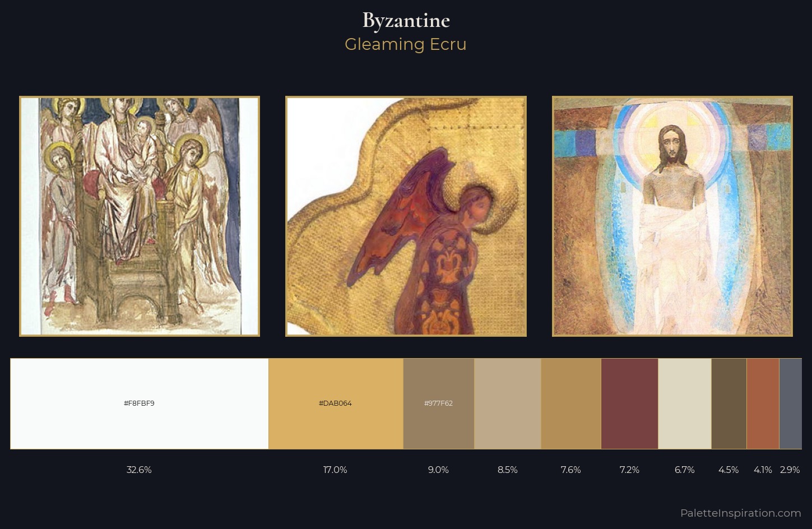Click the 6.7% percentage label
This screenshot has width=812, height=529.
click(x=685, y=470)
